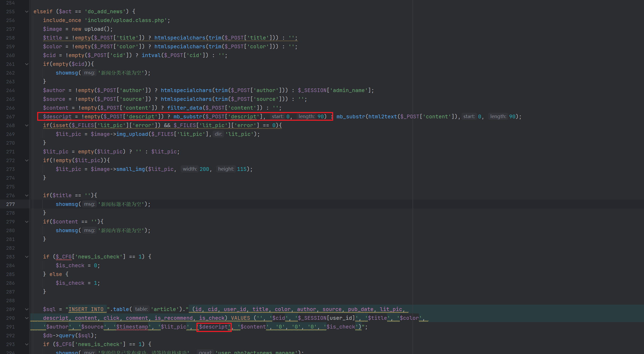644x354 pixels.
Task: Click line number 267 in the gutter
Action: (10, 116)
